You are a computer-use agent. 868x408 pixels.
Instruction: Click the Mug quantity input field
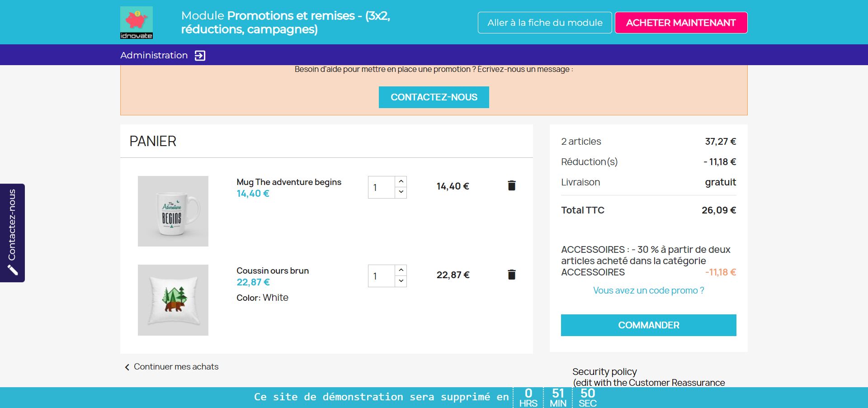pos(381,187)
